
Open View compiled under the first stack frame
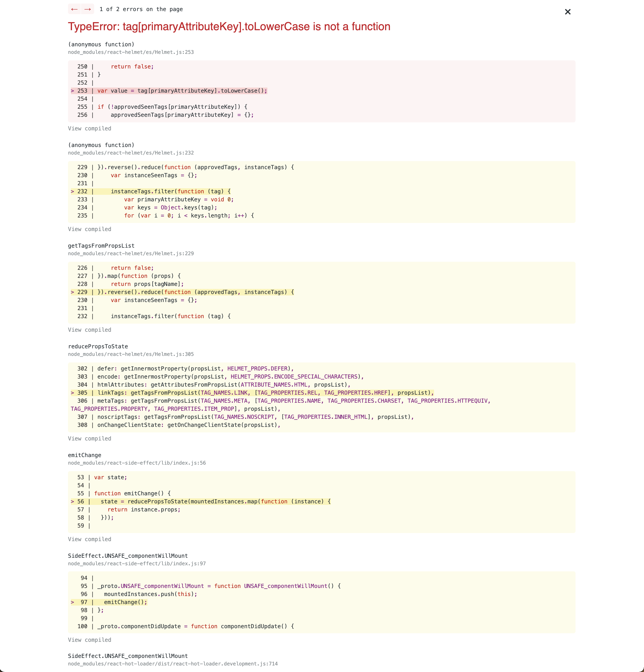pyautogui.click(x=90, y=129)
